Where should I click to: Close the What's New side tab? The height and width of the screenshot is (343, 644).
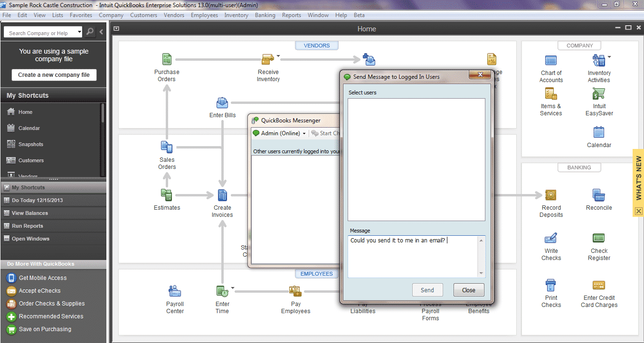[x=638, y=211]
